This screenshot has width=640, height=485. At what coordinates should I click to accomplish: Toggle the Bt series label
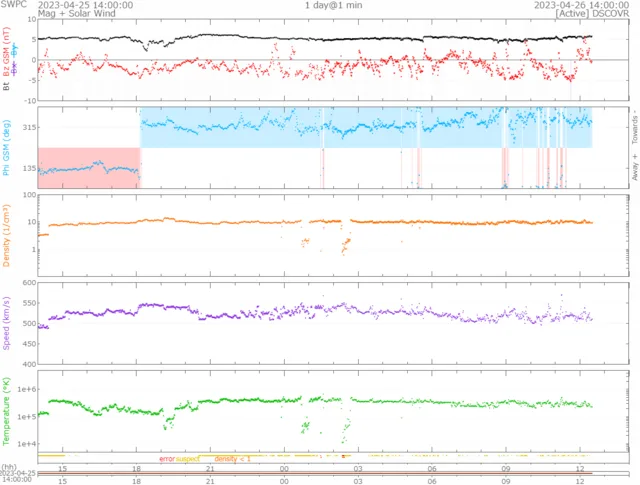click(6, 87)
